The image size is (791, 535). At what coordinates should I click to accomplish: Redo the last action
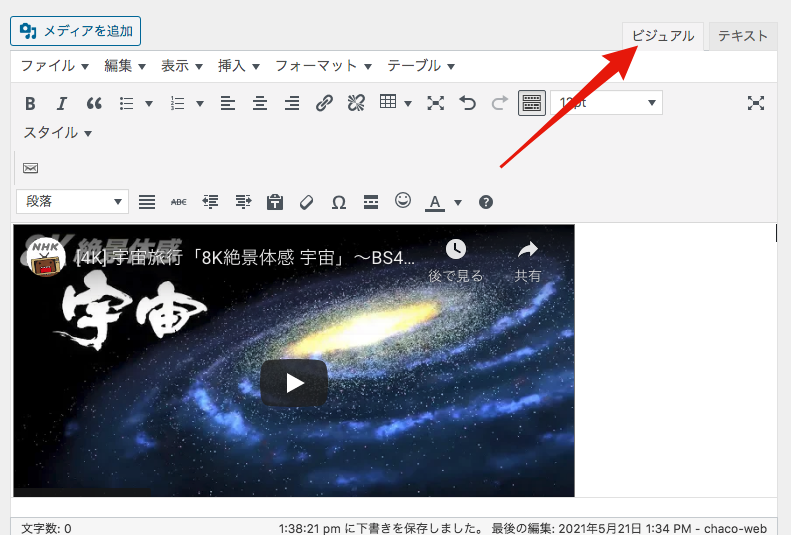click(499, 103)
